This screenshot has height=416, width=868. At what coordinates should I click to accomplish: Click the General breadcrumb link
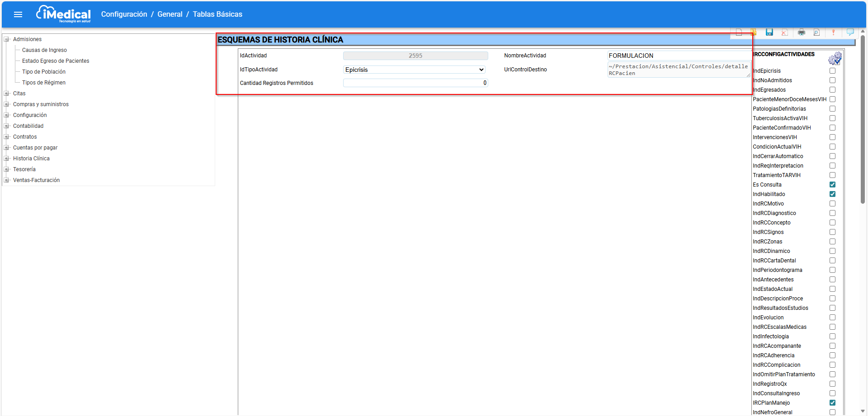coord(170,14)
